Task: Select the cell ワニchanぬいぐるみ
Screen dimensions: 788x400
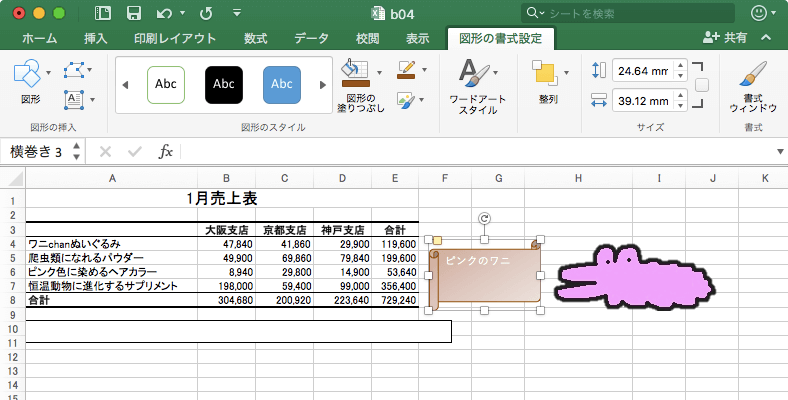Action: (x=112, y=244)
